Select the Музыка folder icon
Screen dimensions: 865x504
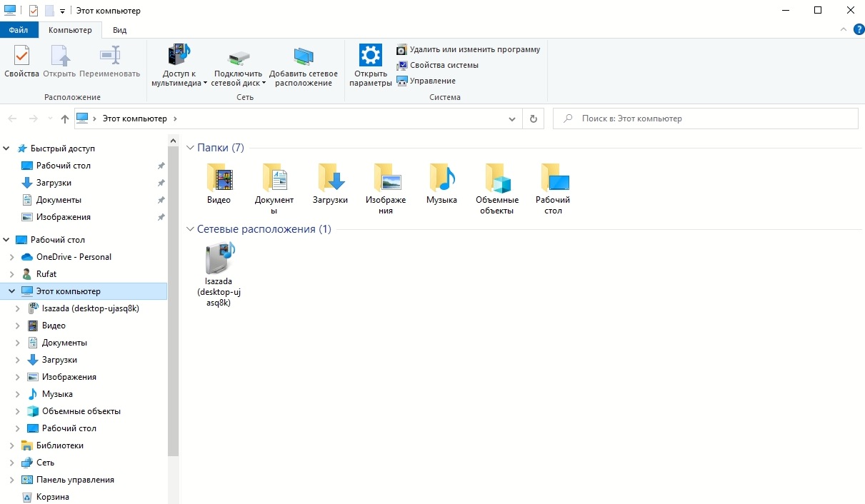pyautogui.click(x=441, y=178)
